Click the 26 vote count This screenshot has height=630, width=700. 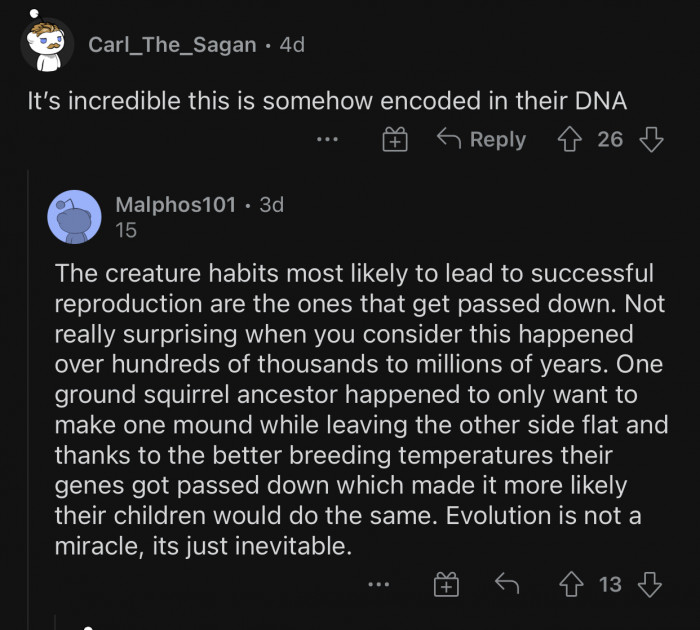(610, 139)
